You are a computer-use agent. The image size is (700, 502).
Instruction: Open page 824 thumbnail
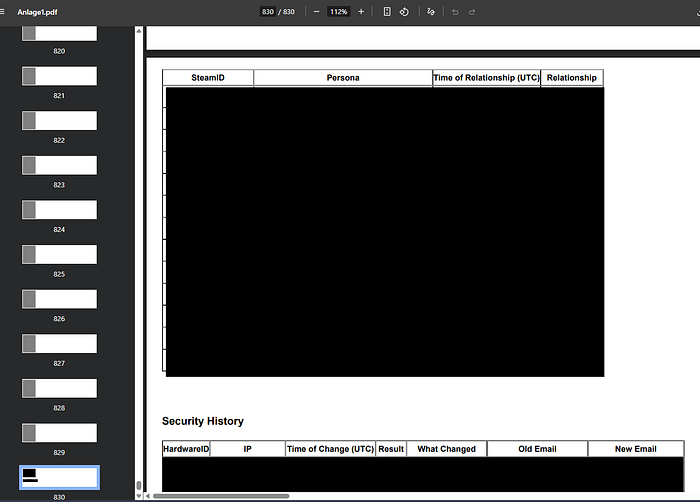[59, 210]
